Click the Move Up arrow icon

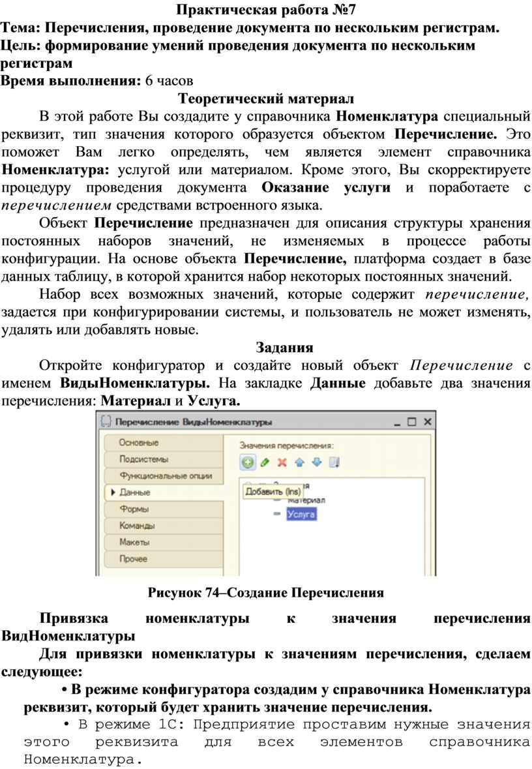(x=300, y=462)
